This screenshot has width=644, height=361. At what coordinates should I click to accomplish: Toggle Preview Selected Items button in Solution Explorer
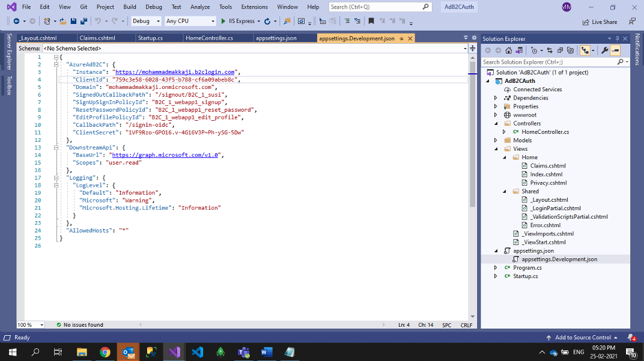[616, 50]
